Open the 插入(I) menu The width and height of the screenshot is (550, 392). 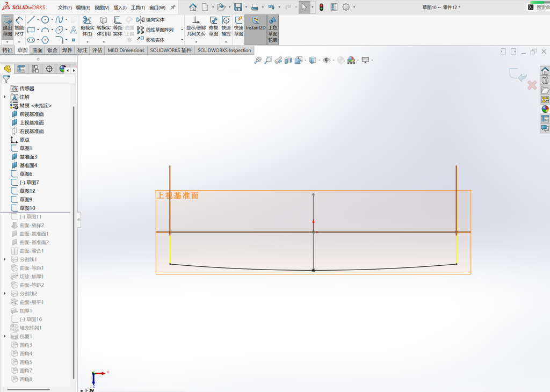pos(120,8)
